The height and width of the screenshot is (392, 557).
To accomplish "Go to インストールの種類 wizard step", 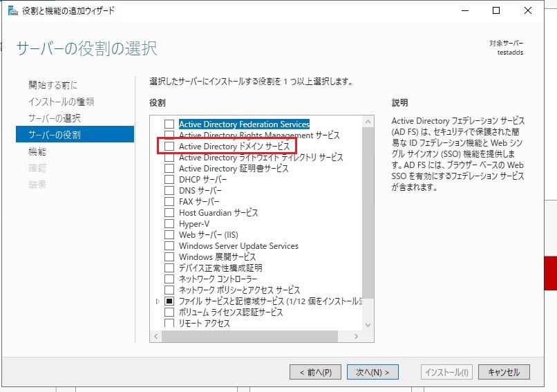I will pyautogui.click(x=61, y=102).
